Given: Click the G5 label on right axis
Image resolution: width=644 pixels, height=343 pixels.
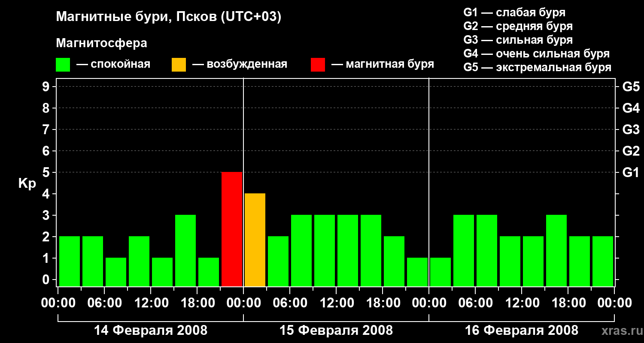Looking at the screenshot, I should click(x=631, y=87).
